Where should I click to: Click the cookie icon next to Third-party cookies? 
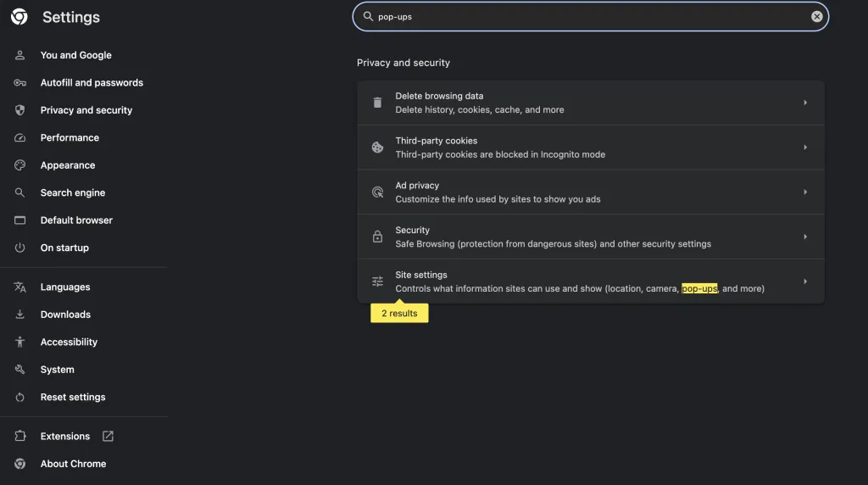377,148
